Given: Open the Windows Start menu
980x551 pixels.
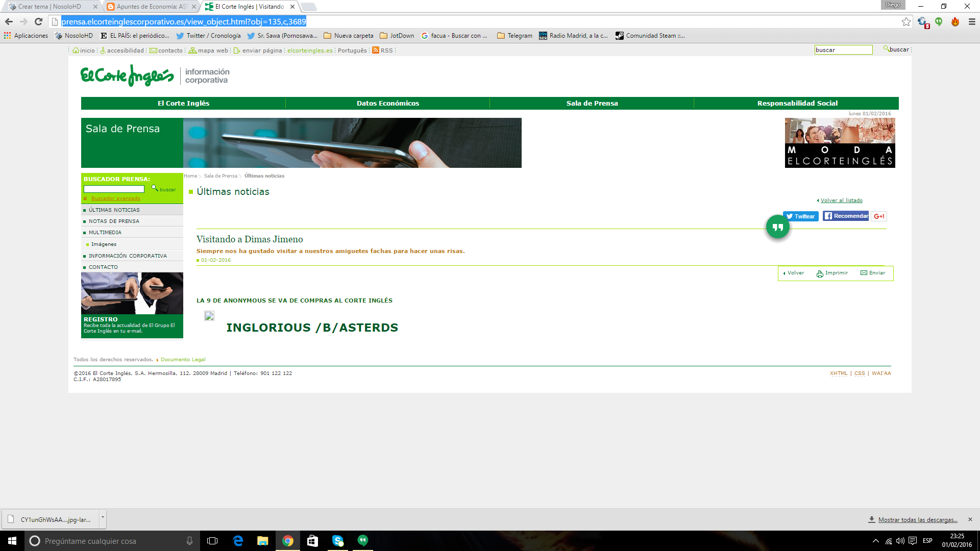Looking at the screenshot, I should click(x=12, y=541).
